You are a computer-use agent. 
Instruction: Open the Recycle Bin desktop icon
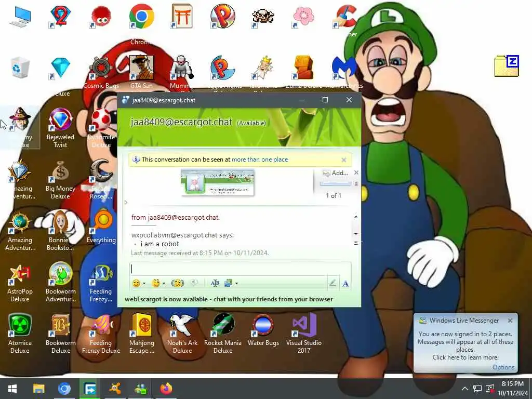[20, 68]
